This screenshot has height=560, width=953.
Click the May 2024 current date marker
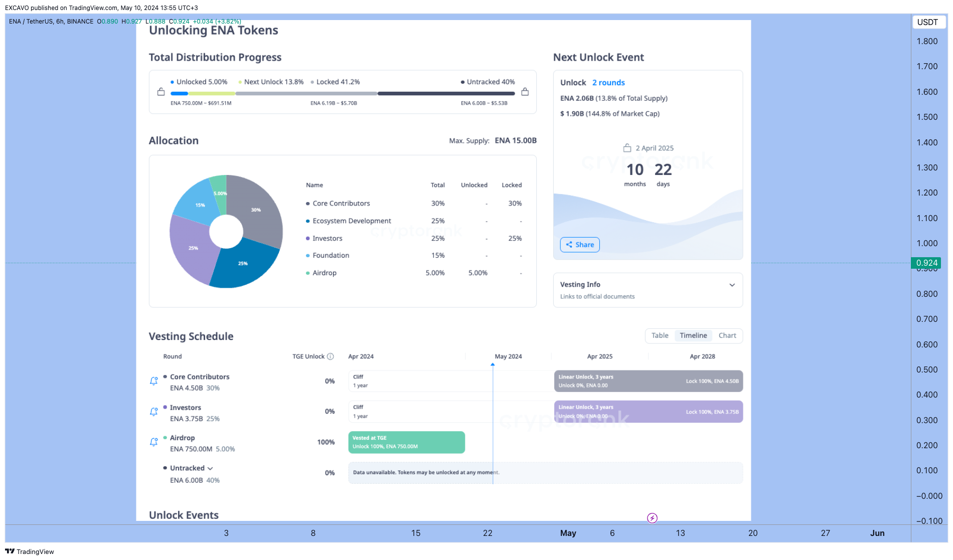tap(493, 364)
